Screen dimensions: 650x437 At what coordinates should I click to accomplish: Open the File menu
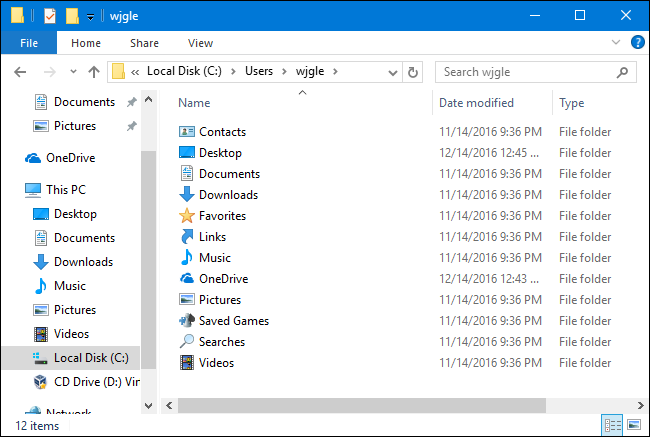point(29,43)
